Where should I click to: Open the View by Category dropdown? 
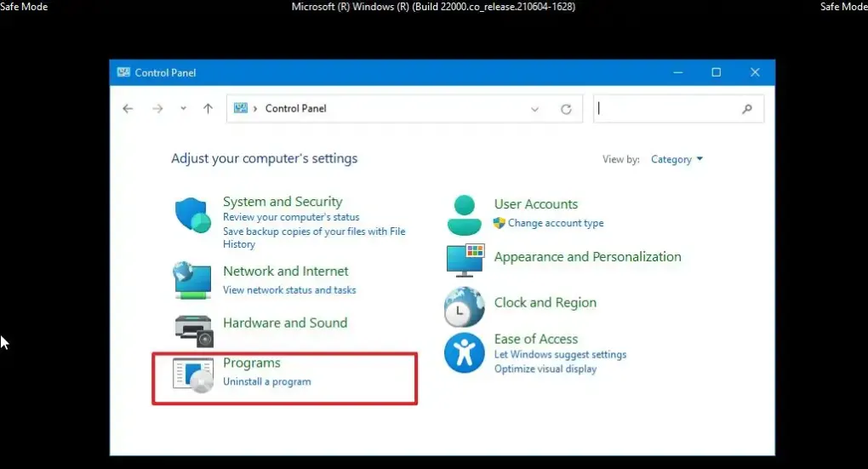[x=677, y=159]
